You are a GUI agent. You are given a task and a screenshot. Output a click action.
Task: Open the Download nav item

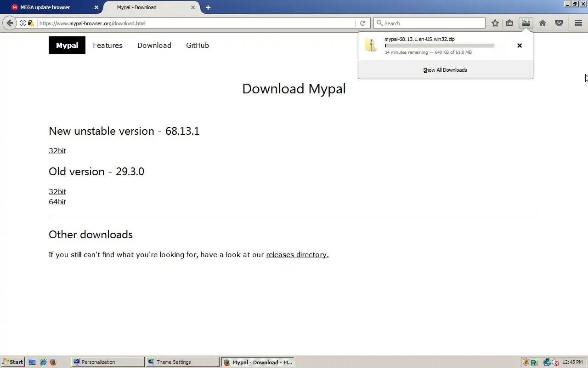154,45
